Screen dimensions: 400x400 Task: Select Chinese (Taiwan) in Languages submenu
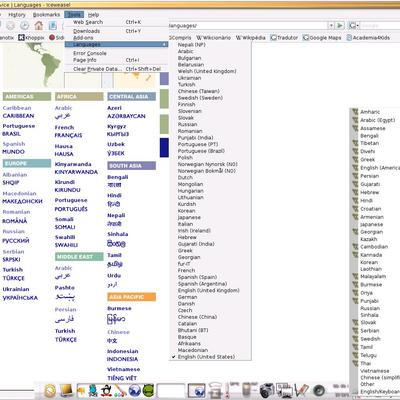(210, 91)
